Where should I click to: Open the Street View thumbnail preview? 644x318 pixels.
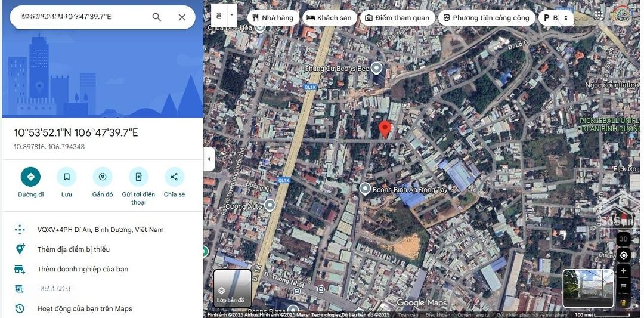(588, 289)
